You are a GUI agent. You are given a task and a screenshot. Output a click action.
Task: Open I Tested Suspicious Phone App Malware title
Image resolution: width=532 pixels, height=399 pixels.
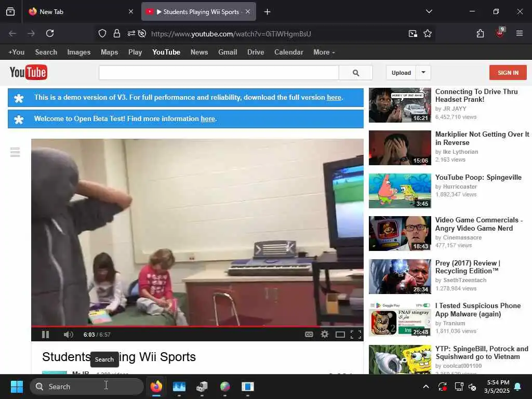pyautogui.click(x=478, y=310)
